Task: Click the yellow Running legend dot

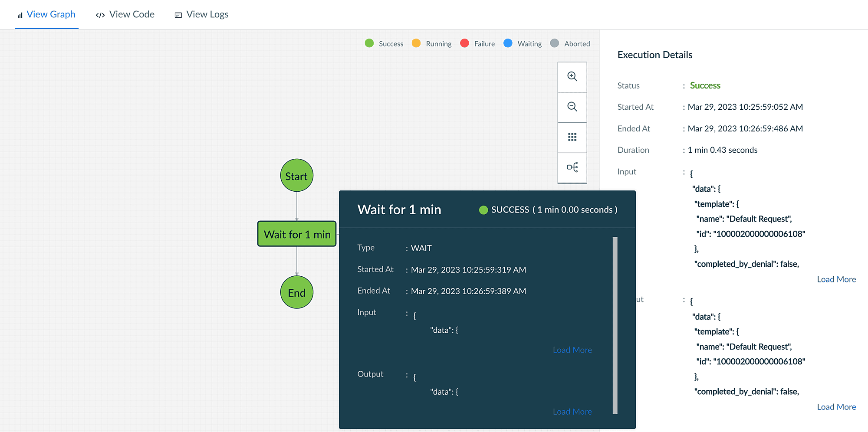Action: coord(416,43)
